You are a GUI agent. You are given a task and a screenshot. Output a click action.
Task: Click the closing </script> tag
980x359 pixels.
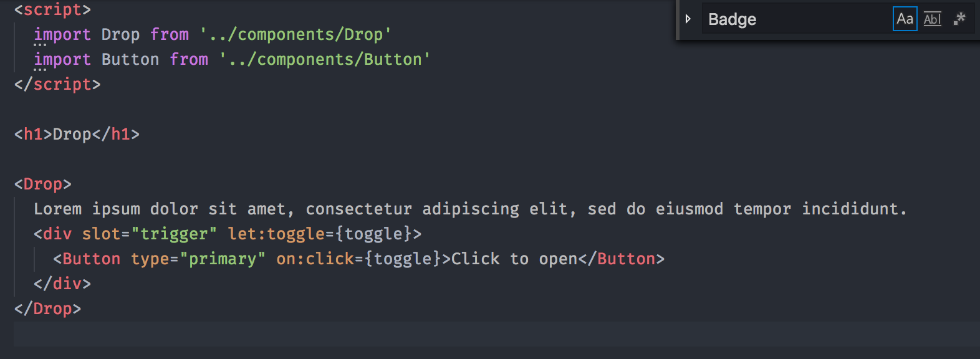(57, 84)
